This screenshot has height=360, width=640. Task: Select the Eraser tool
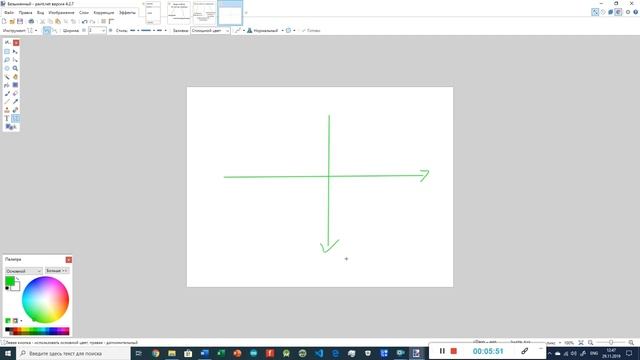15,93
